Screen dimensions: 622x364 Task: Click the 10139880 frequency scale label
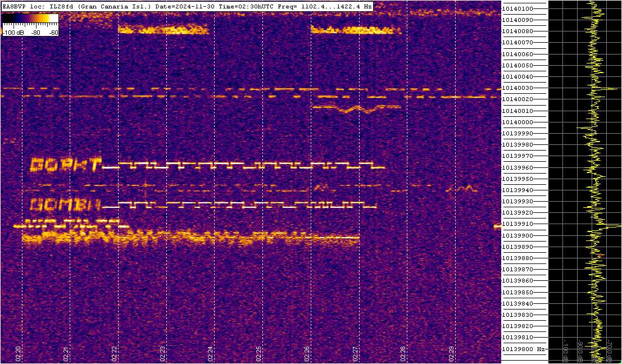click(x=517, y=258)
